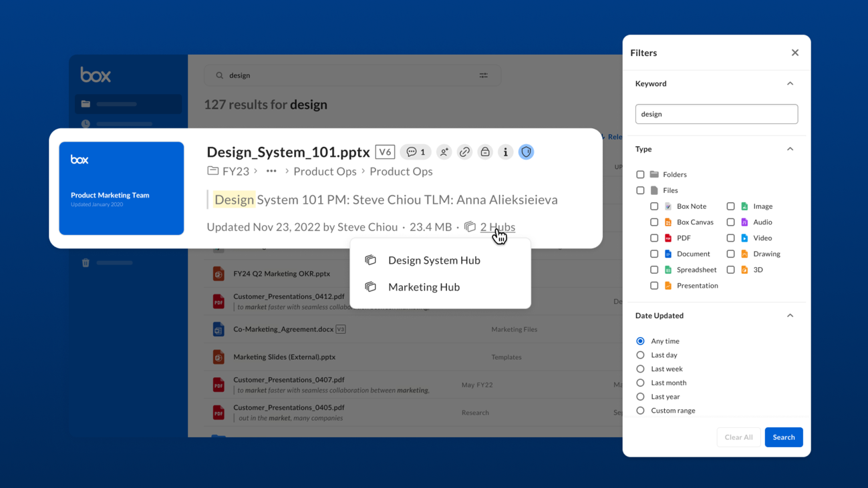Click the Search button in Filters
Viewport: 868px width, 488px height.
click(x=784, y=437)
